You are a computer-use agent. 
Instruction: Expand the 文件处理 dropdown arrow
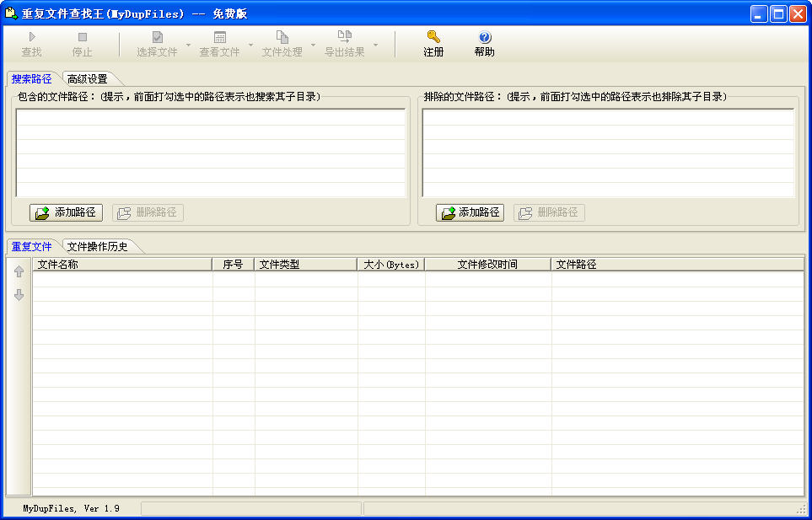(x=313, y=45)
